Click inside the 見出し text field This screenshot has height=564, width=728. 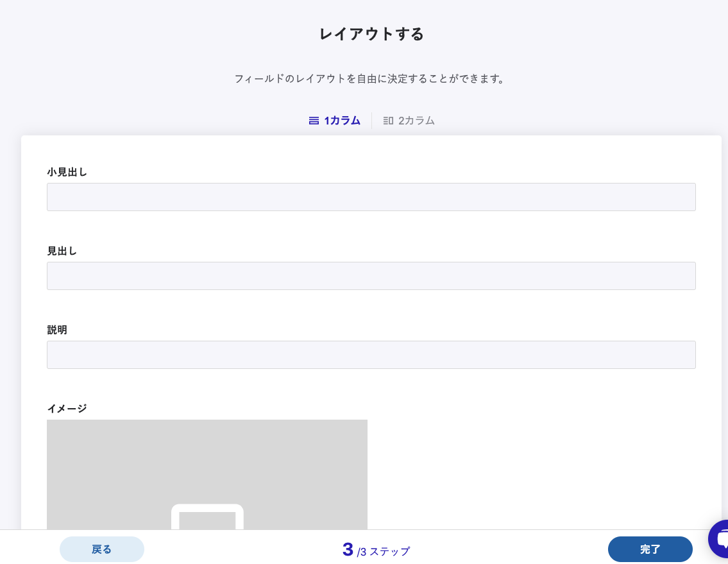click(371, 276)
